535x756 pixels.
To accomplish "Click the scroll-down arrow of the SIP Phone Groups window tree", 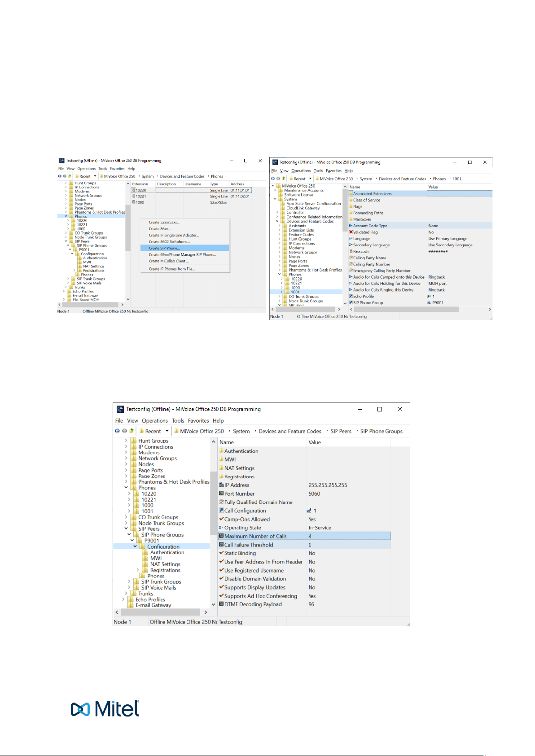I will (x=213, y=604).
